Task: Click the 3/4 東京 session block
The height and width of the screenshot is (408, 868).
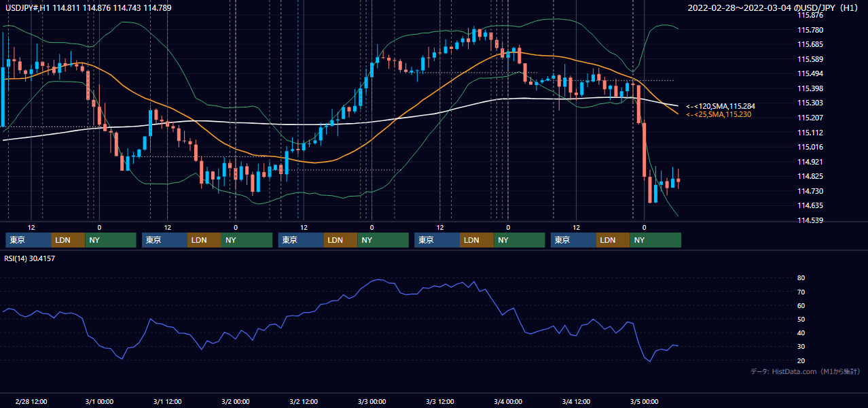Action: (x=574, y=240)
